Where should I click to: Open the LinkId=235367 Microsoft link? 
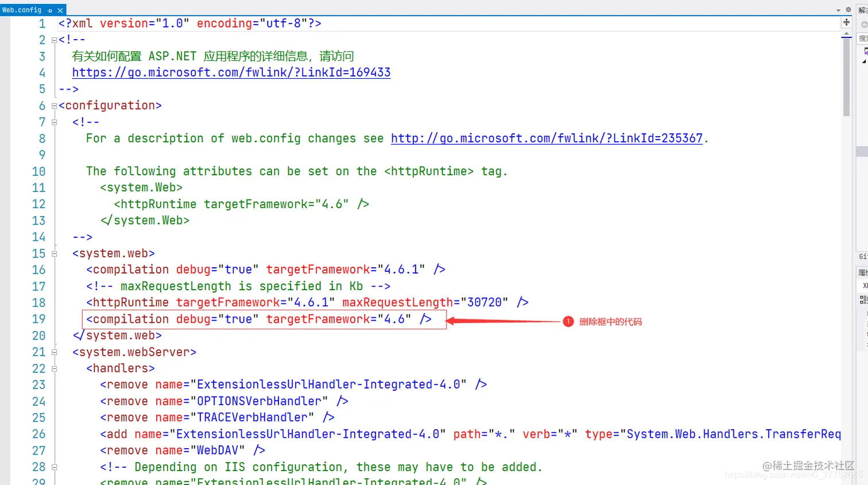[547, 138]
